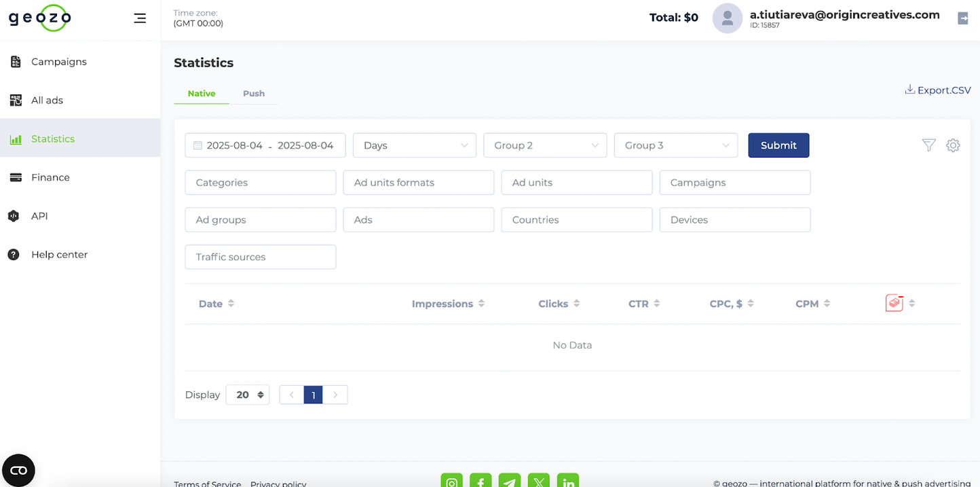
Task: Open the Telegram social link icon
Action: [x=510, y=482]
